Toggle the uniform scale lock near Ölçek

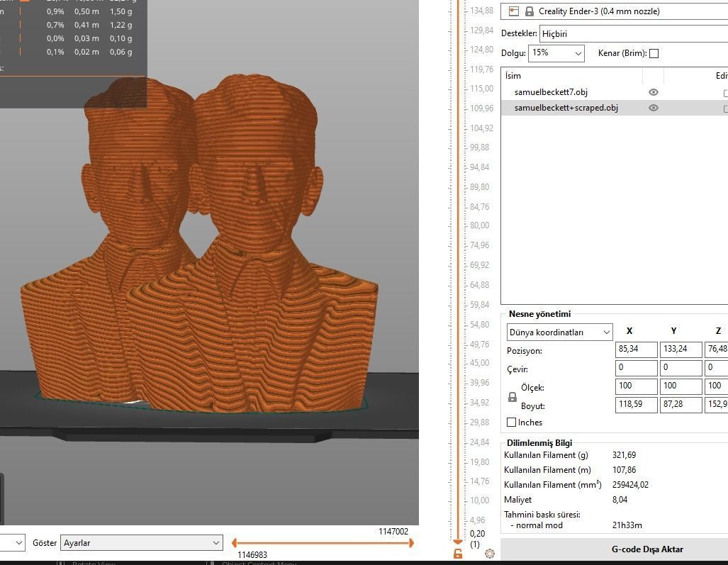click(512, 397)
